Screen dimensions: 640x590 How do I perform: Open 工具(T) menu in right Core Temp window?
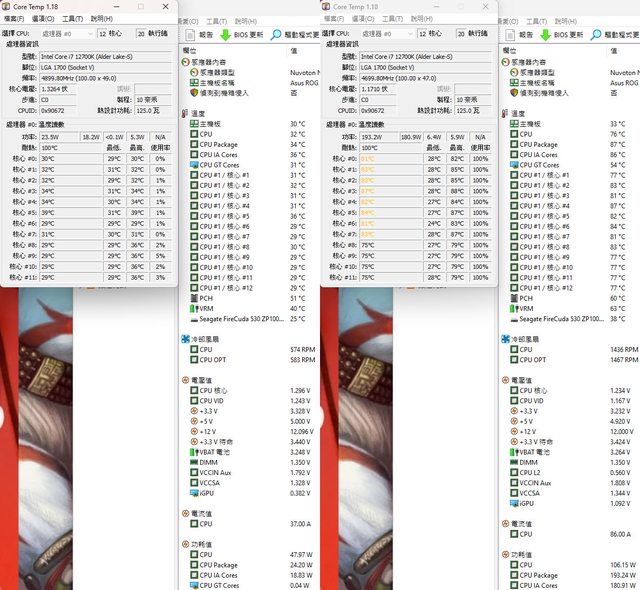392,18
